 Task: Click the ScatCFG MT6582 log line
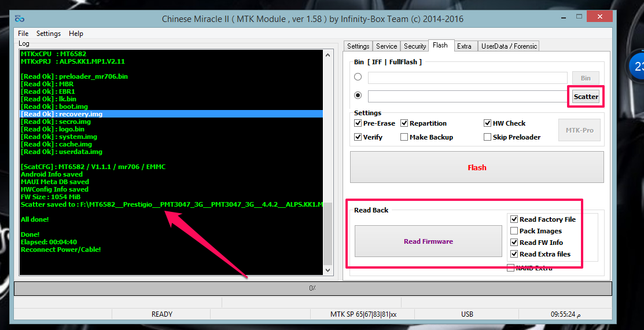(93, 167)
